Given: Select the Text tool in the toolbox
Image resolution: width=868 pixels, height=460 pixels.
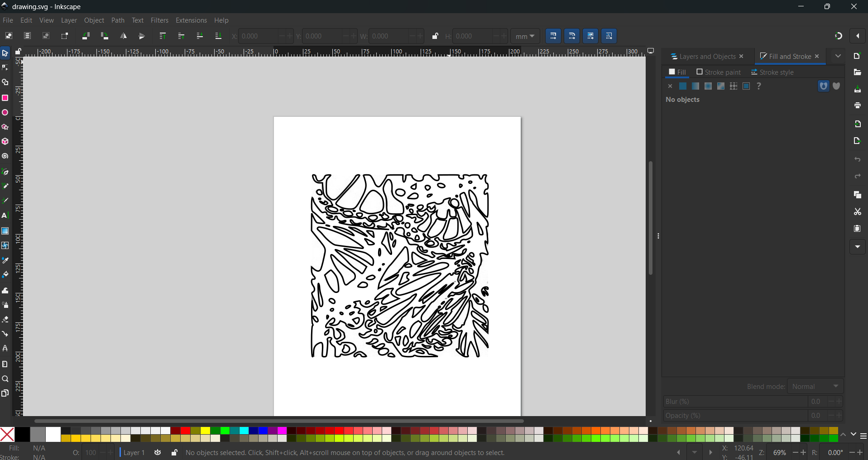Looking at the screenshot, I should coord(5,216).
